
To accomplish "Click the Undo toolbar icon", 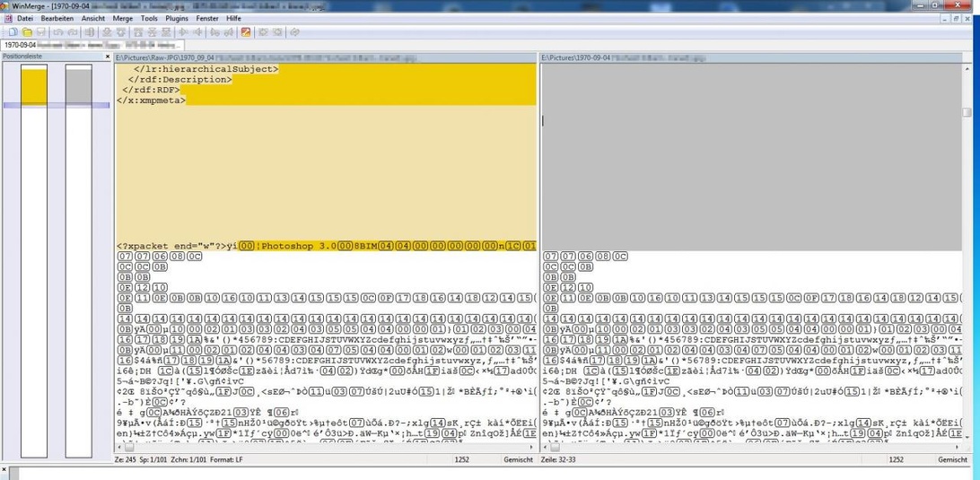I will tap(58, 32).
